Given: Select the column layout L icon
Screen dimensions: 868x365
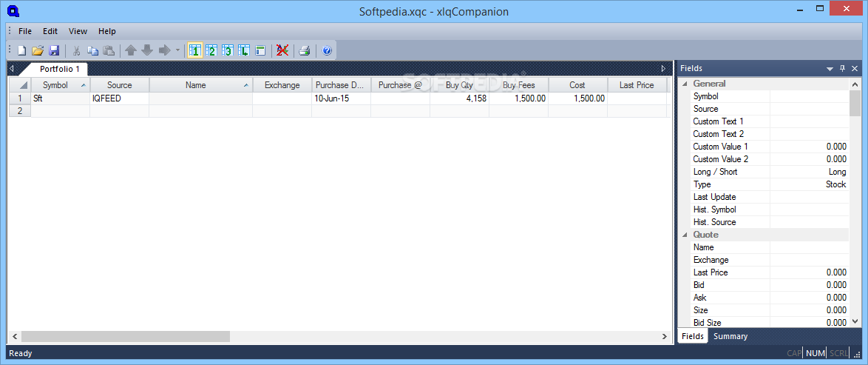Looking at the screenshot, I should (244, 50).
